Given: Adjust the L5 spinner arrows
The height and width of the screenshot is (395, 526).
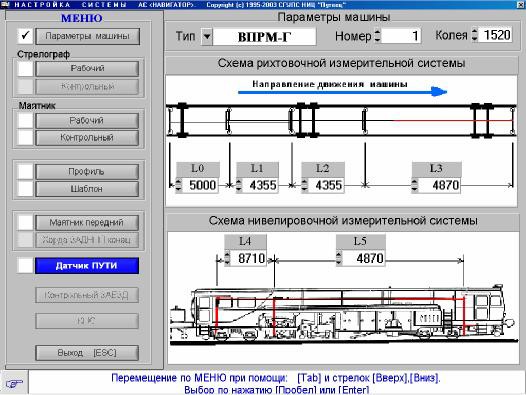Looking at the screenshot, I should pos(339,258).
